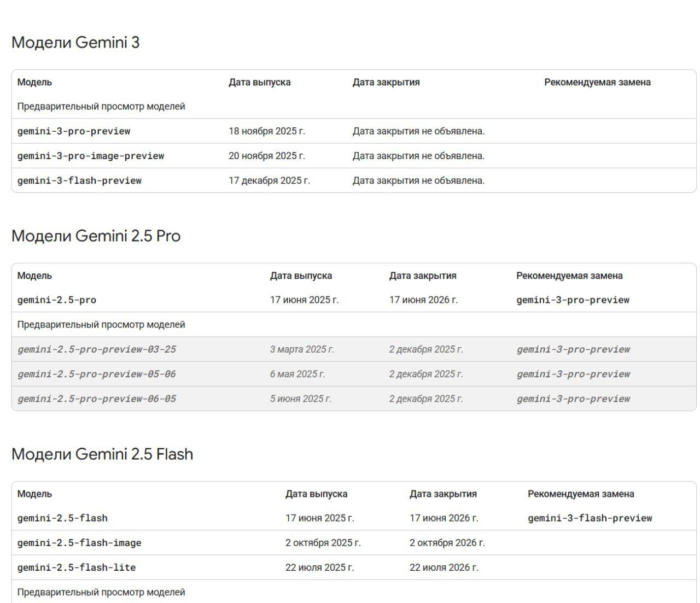The height and width of the screenshot is (603, 700).
Task: Click the "2 октября 2026 г." closing date
Action: [x=447, y=543]
